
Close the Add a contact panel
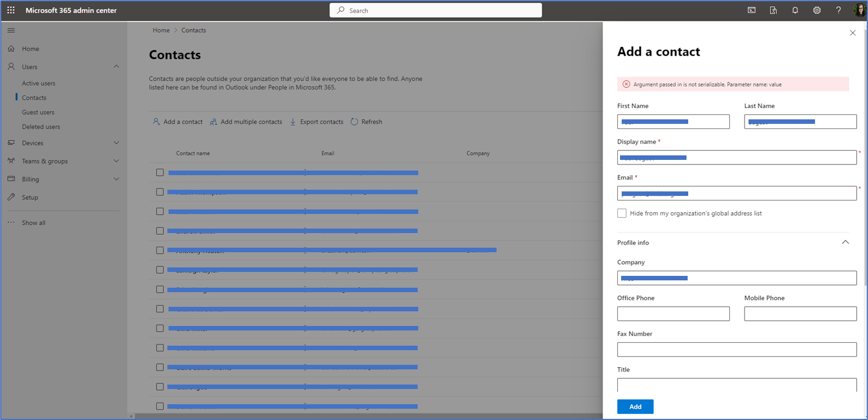(852, 33)
